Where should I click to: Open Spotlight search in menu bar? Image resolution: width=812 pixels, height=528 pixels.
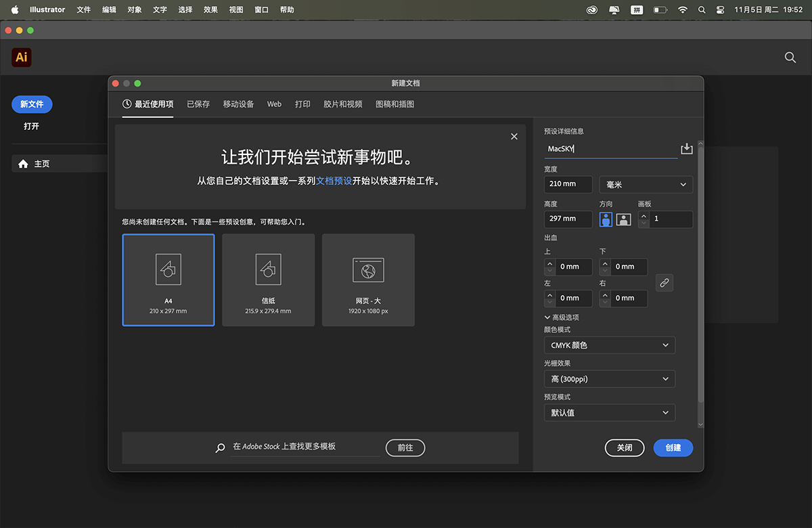[x=702, y=9]
